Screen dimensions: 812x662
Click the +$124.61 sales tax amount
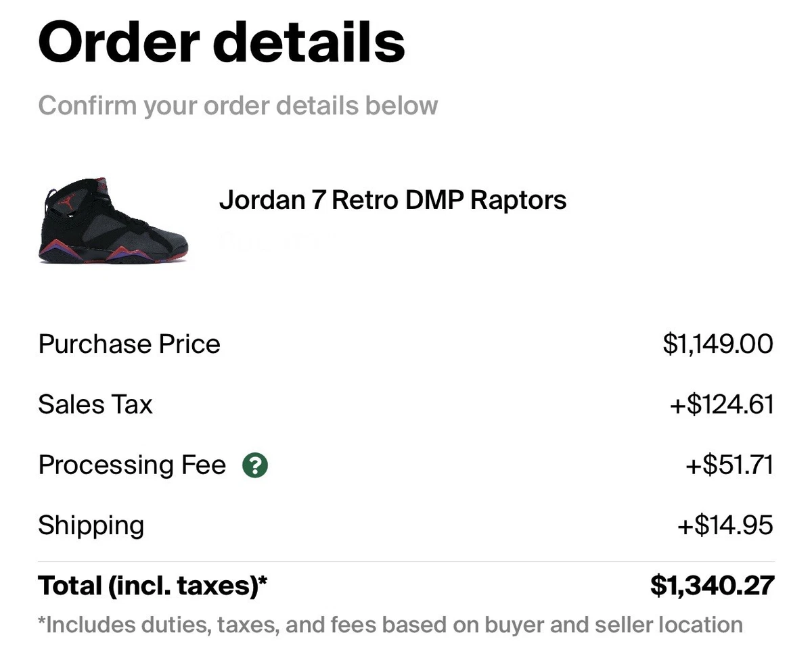[x=721, y=404]
